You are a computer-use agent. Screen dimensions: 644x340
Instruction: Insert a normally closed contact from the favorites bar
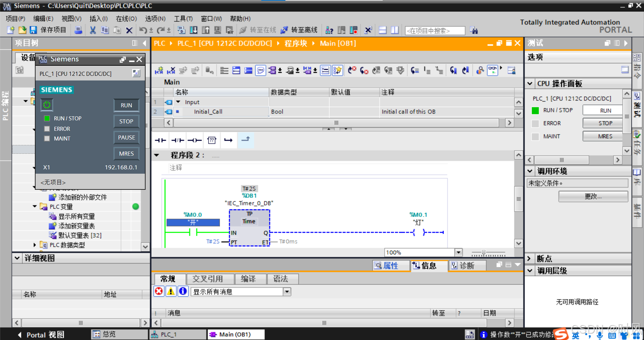point(178,140)
